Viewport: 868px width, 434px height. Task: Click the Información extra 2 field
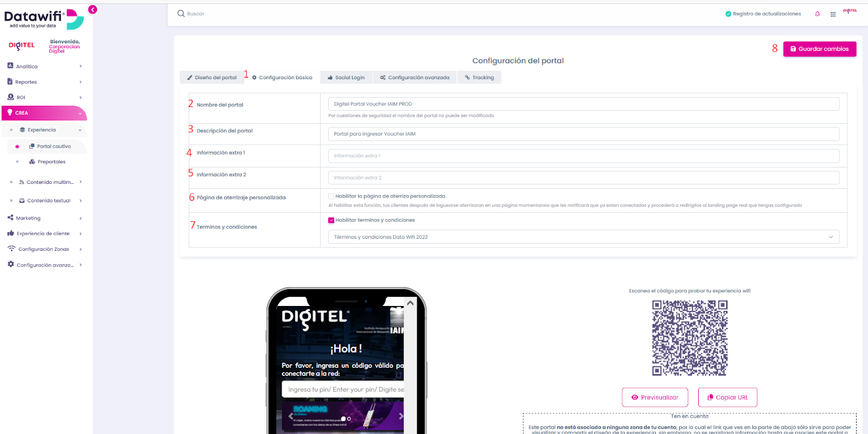tap(584, 178)
